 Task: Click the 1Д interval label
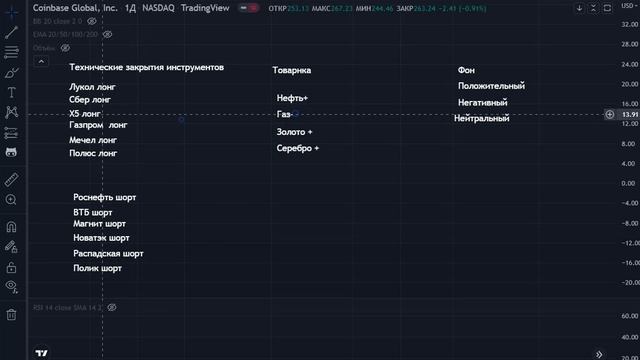pos(130,8)
